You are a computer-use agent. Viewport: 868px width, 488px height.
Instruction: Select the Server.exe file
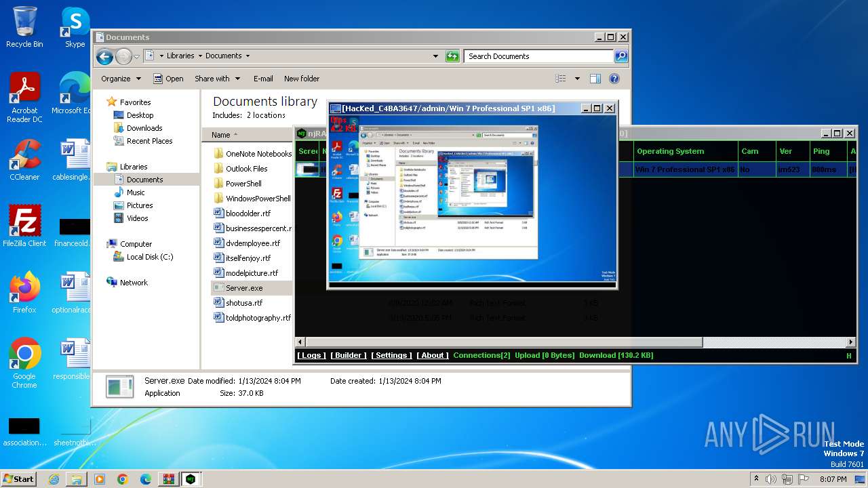[x=252, y=288]
